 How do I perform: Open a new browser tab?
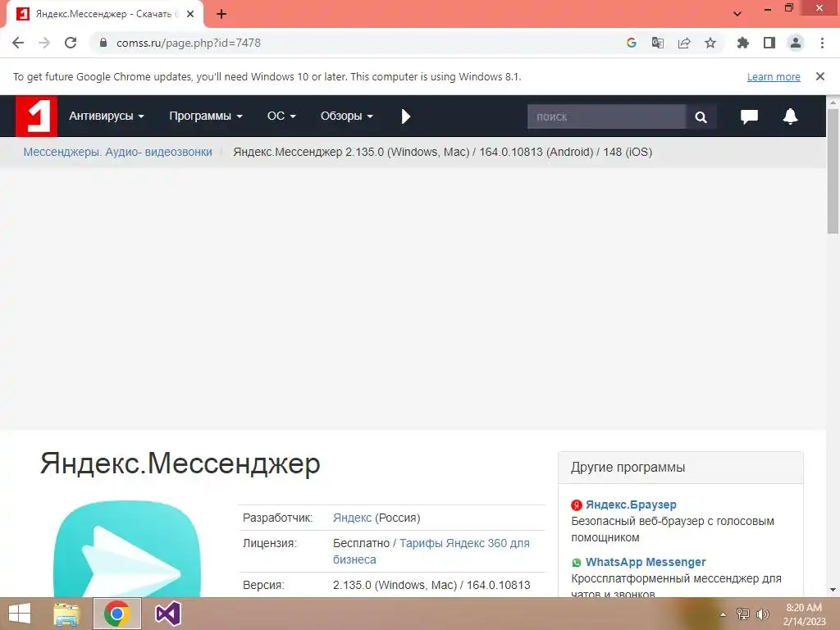click(x=221, y=14)
